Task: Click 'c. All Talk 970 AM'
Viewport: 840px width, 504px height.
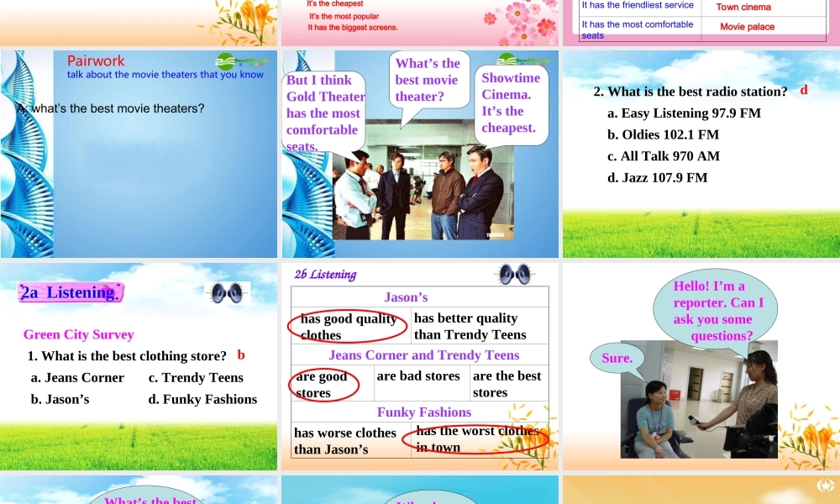Action: 664,156
